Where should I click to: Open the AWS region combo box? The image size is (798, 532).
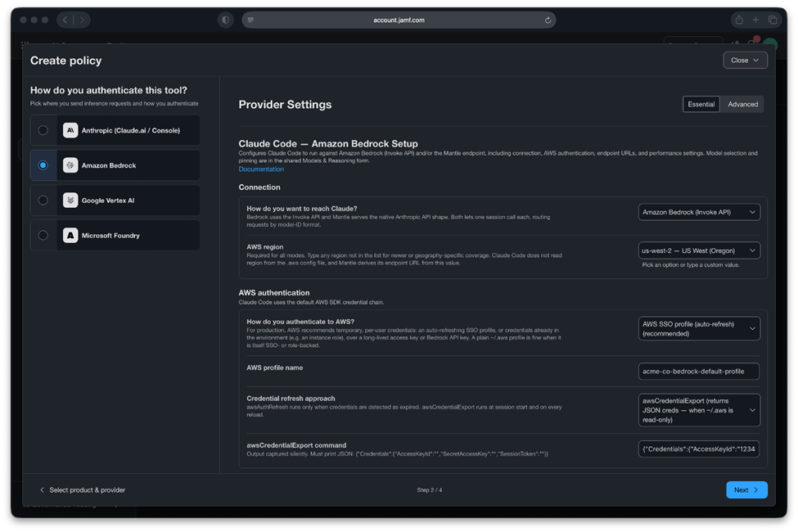[699, 250]
